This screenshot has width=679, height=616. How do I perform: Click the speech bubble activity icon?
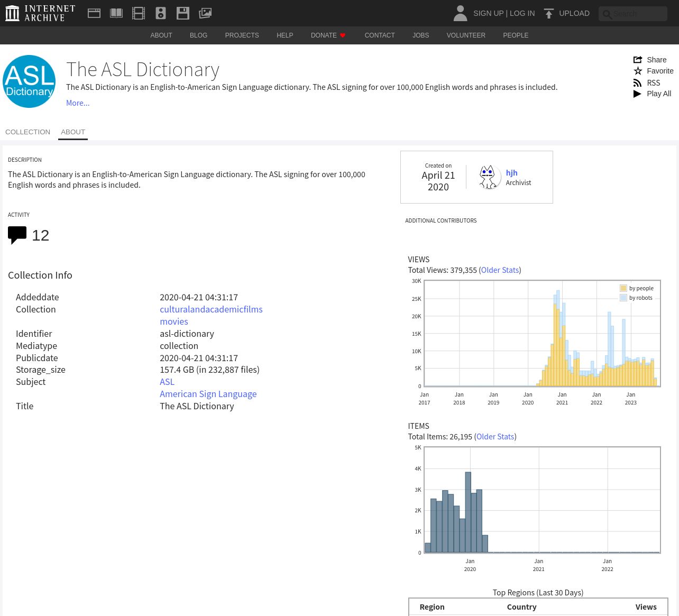[x=17, y=235]
